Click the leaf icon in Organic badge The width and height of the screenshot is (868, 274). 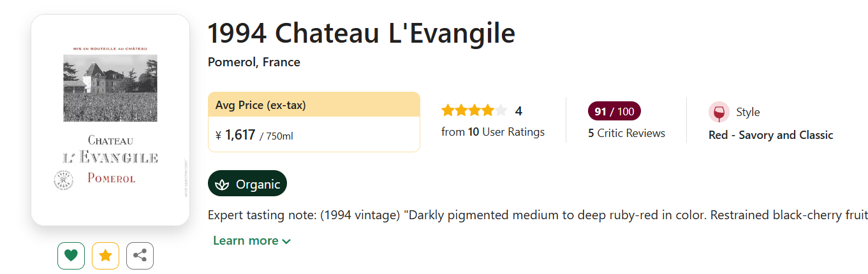[222, 184]
